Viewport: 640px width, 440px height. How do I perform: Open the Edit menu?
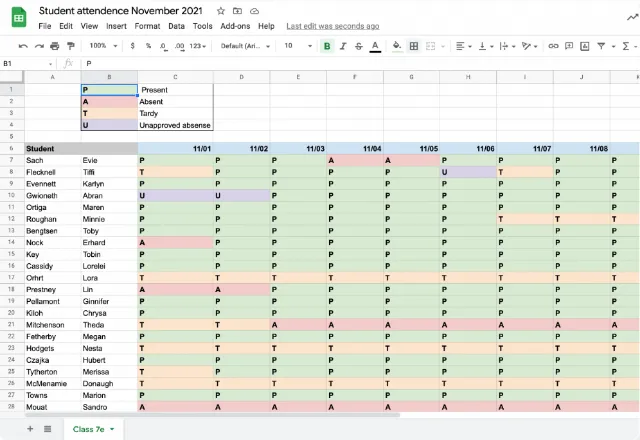[x=66, y=26]
